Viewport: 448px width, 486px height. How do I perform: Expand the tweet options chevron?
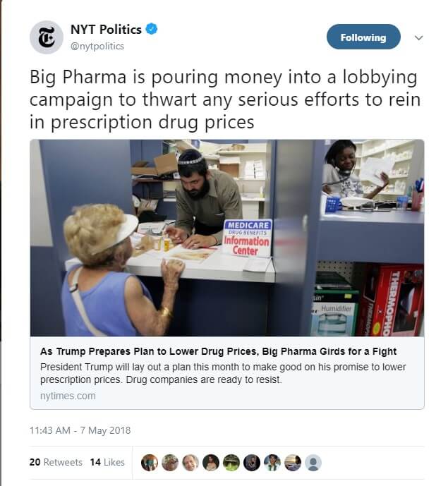[419, 38]
